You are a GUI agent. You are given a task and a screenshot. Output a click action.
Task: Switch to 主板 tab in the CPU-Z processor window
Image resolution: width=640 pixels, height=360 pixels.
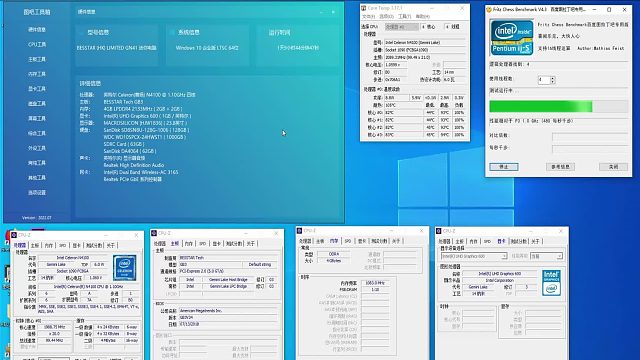[x=35, y=245]
